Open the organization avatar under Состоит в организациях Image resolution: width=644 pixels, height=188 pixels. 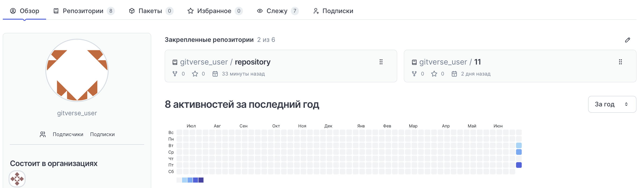(17, 179)
